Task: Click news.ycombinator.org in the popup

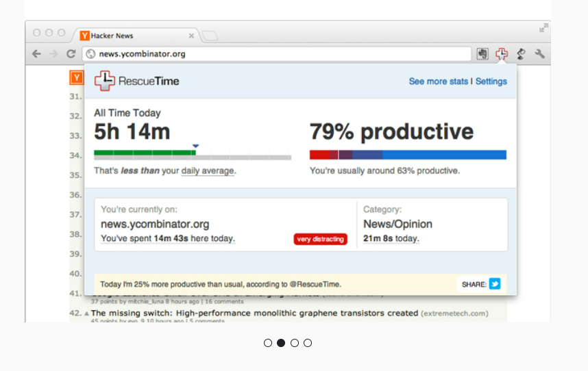Action: (155, 224)
